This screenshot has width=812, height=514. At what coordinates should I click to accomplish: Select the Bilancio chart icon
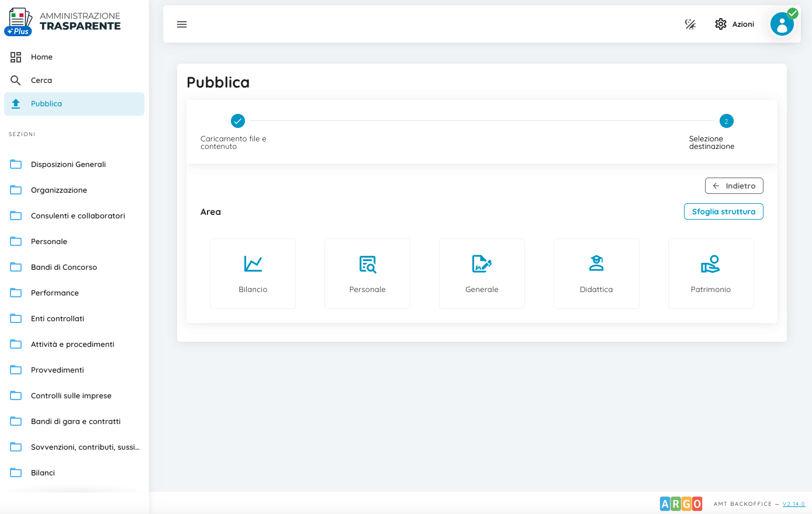[x=253, y=264]
